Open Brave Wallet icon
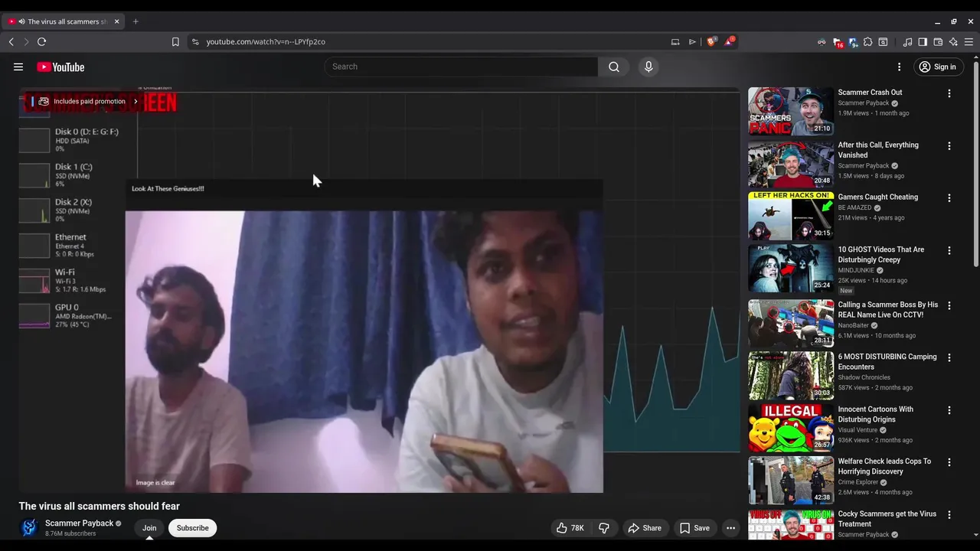The height and width of the screenshot is (551, 980). pos(938,42)
